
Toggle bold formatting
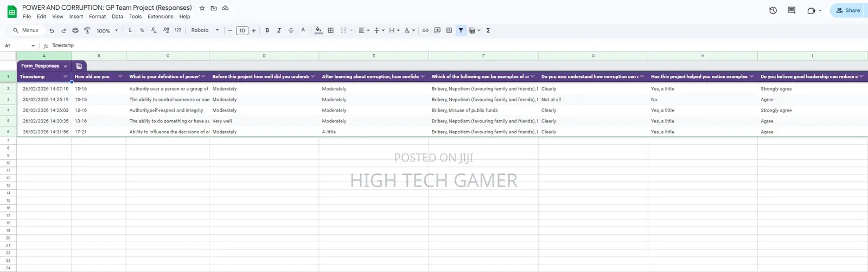point(267,30)
